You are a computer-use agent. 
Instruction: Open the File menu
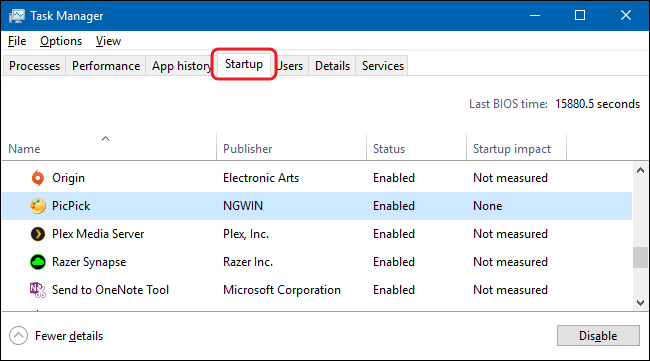point(17,41)
